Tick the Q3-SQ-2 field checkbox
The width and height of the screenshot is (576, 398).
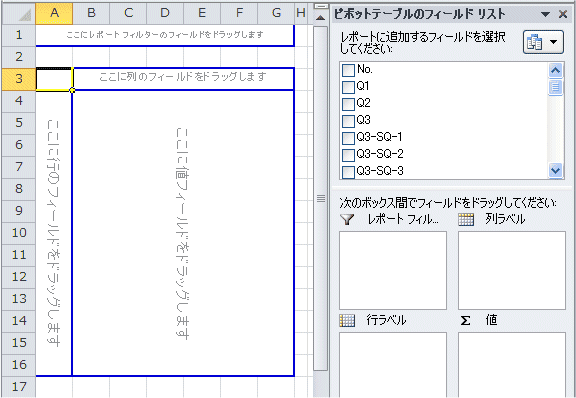click(348, 155)
